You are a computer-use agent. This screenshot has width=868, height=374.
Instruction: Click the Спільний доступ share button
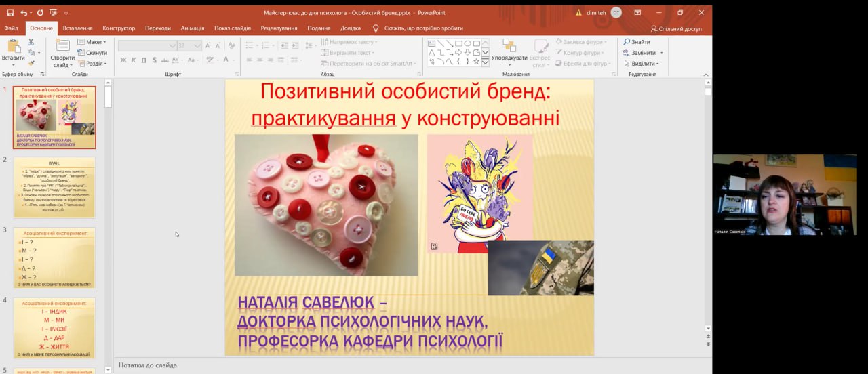click(x=675, y=28)
